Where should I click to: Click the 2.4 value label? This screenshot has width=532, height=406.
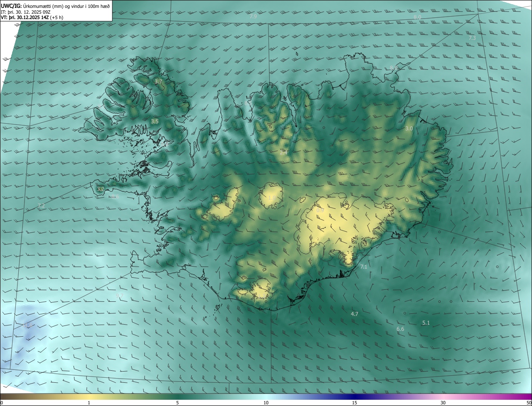[x=284, y=153]
